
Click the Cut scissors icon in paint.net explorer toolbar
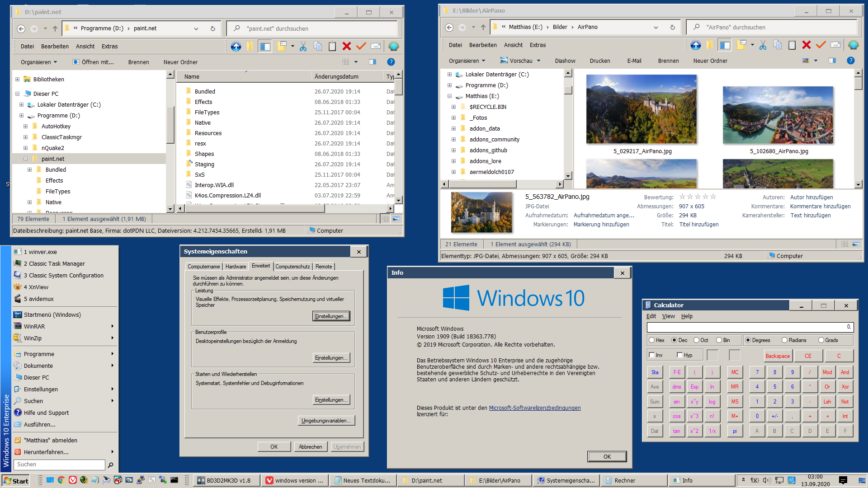[303, 46]
